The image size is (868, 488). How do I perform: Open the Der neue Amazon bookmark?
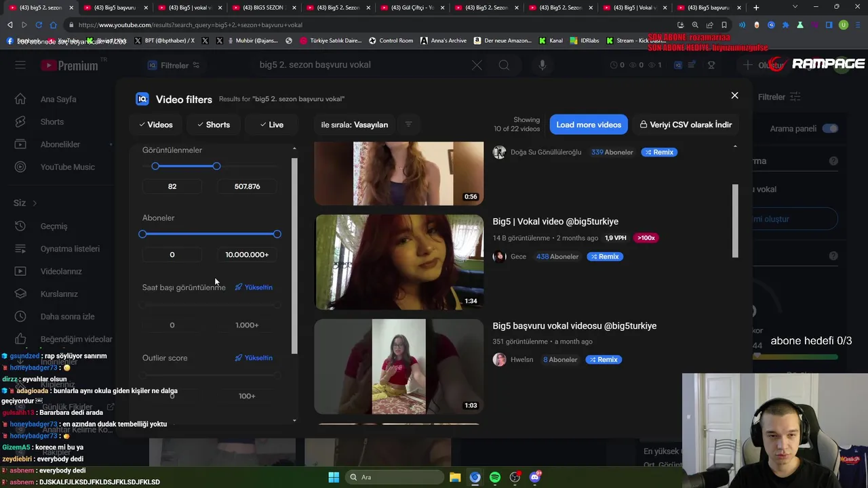[x=502, y=41]
